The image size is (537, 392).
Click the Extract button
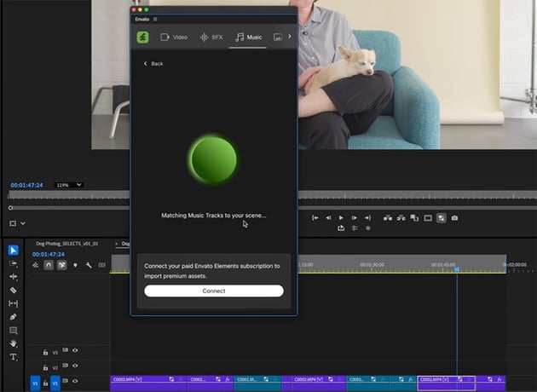pos(401,218)
